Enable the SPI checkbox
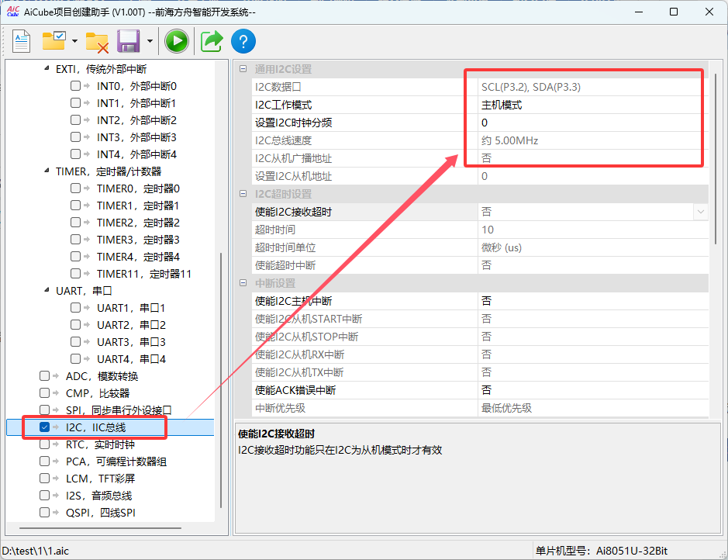Screen dimensions: 728x560 coord(44,410)
